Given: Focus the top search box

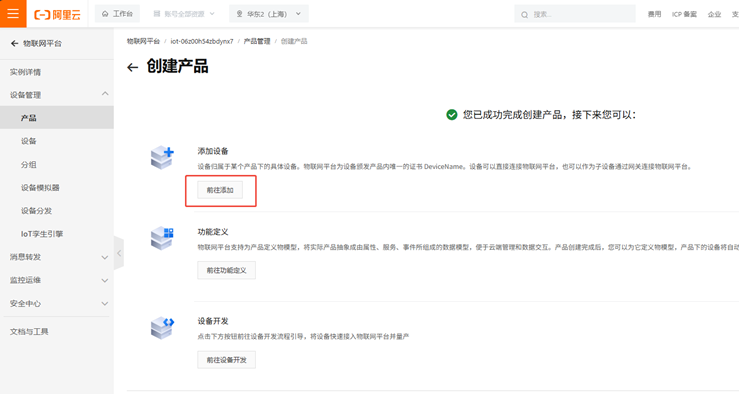Looking at the screenshot, I should click(x=575, y=14).
